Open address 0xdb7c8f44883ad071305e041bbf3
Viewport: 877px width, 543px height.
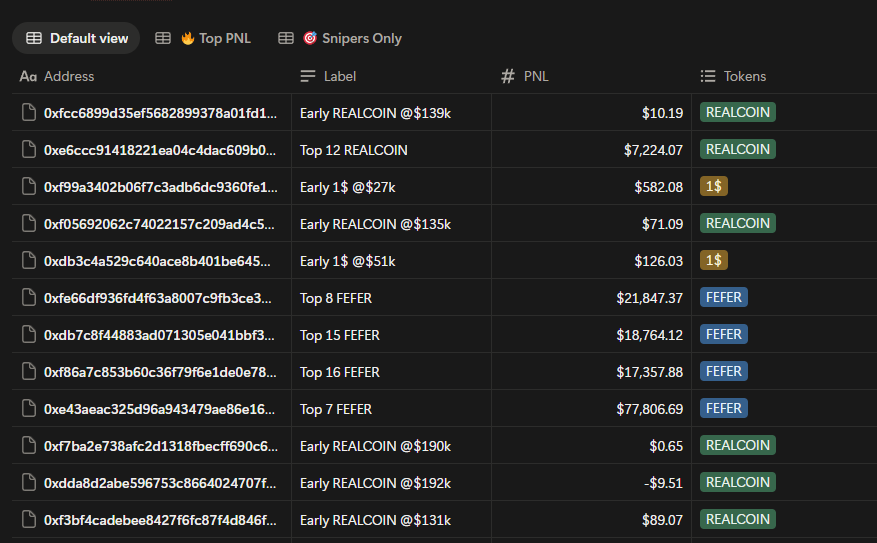[x=159, y=335]
